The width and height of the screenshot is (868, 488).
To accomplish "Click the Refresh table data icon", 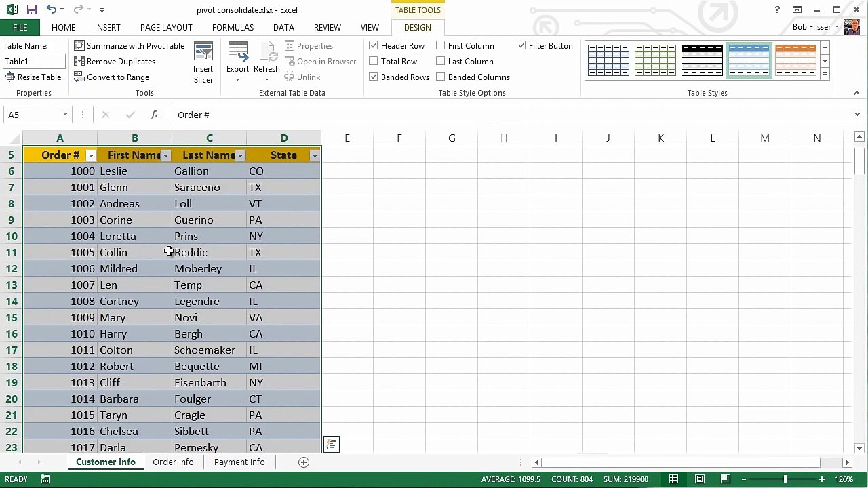I will pos(267,53).
